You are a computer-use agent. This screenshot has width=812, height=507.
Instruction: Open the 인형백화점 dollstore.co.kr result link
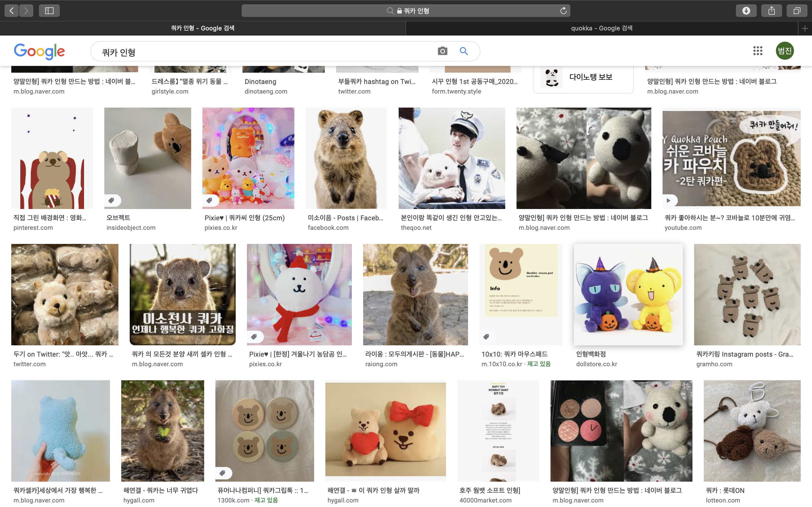coord(591,354)
